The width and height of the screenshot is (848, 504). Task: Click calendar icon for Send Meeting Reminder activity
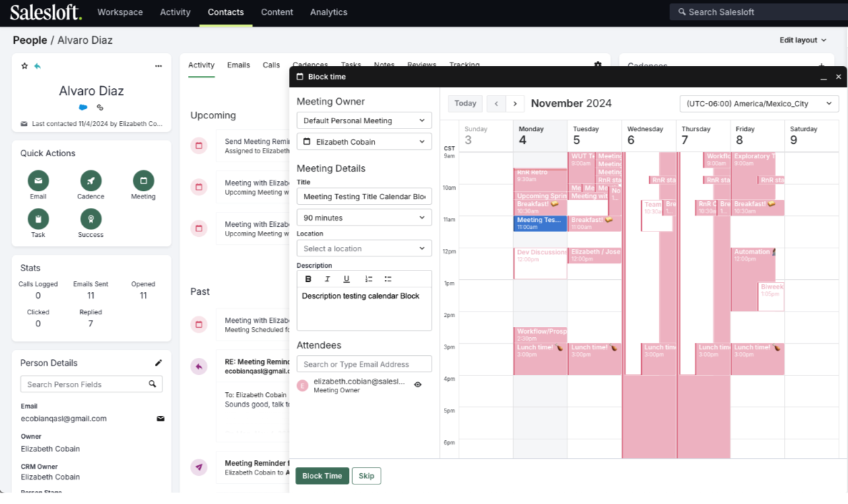pos(199,145)
